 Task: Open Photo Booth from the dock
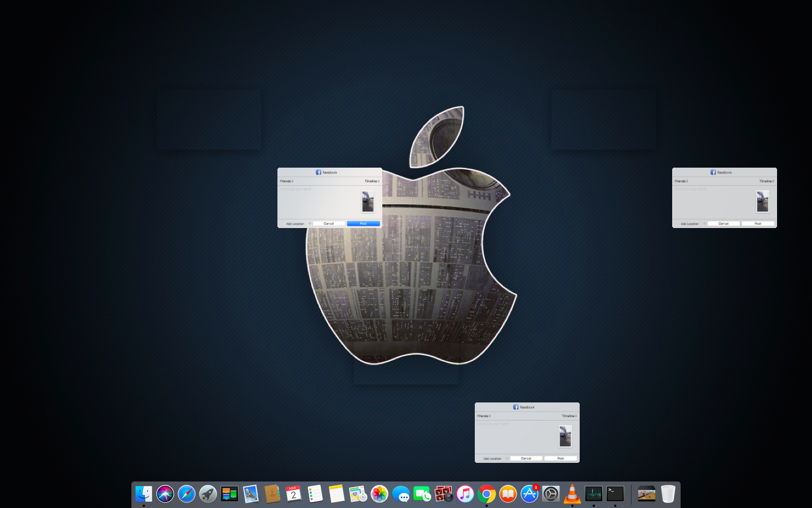(444, 494)
